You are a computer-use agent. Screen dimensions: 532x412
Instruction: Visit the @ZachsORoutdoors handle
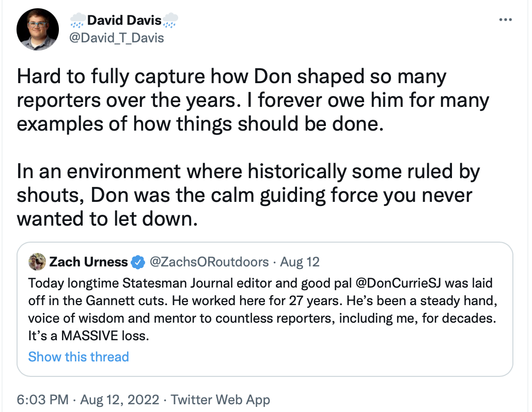[x=209, y=262]
